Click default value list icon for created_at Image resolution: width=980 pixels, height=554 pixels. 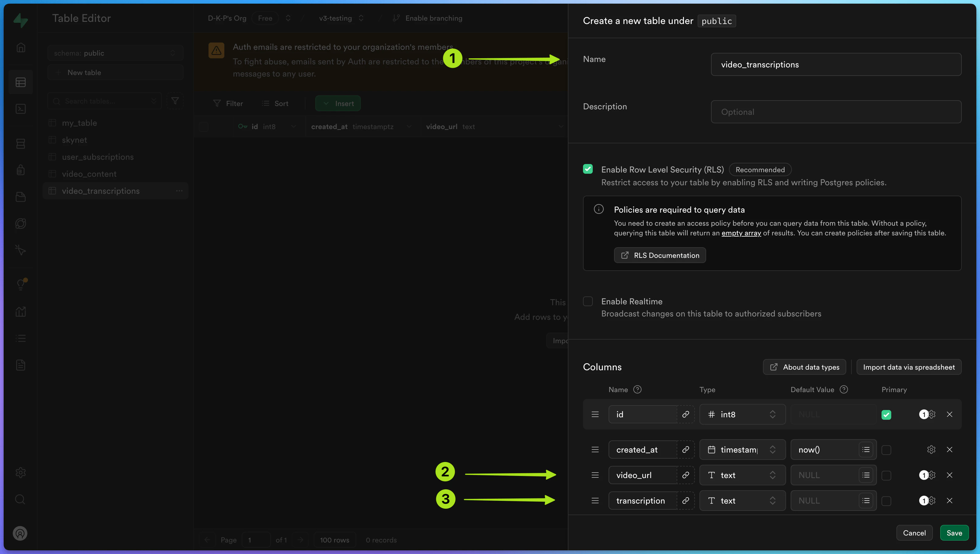point(866,449)
